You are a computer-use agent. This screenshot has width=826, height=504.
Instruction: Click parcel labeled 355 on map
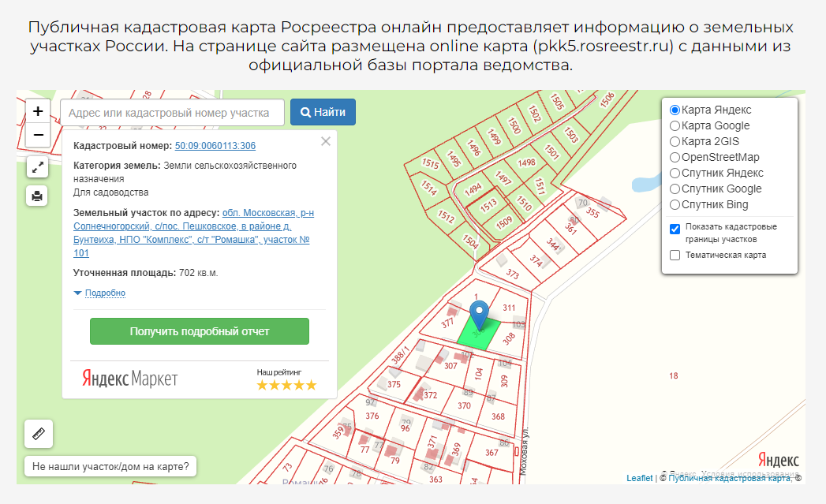[x=592, y=213]
